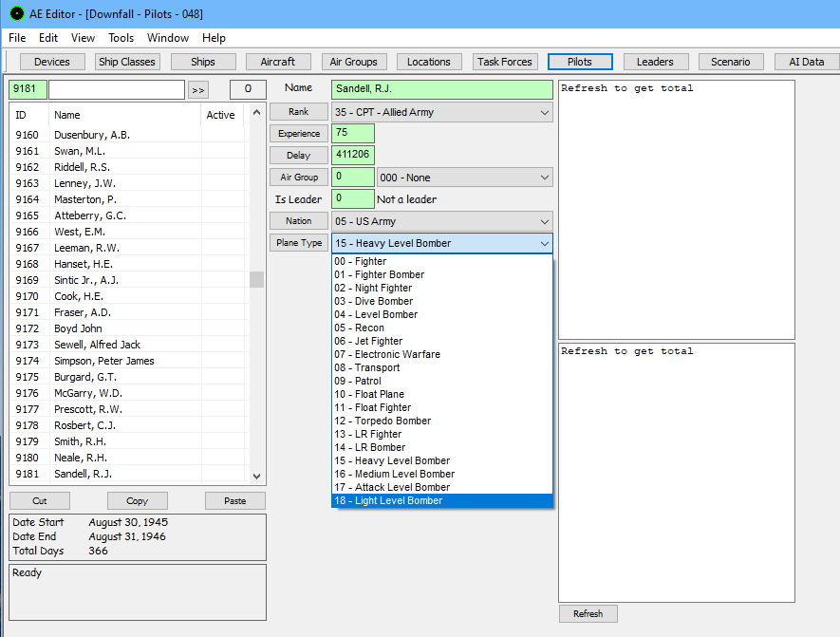Click the count field showing 0
The width and height of the screenshot is (840, 637).
(x=248, y=89)
